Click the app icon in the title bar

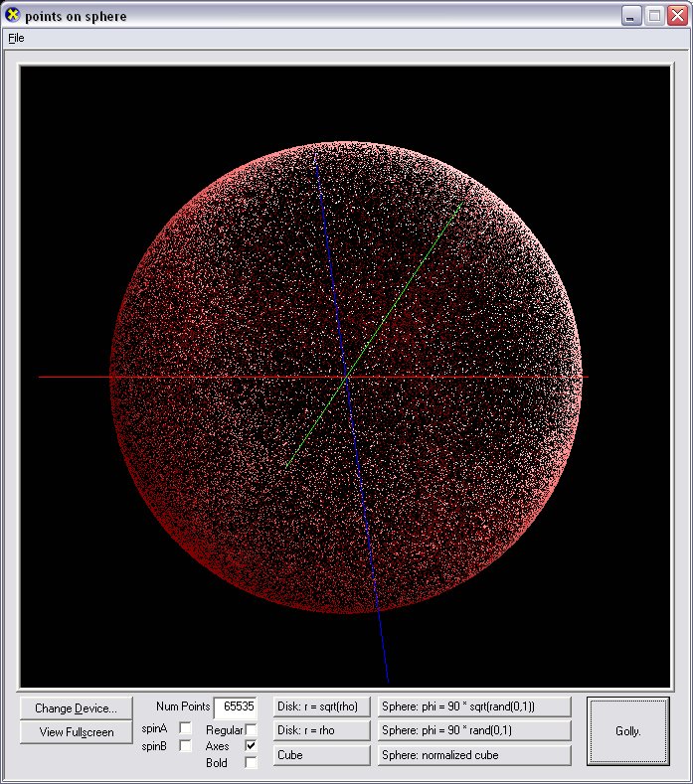click(13, 16)
